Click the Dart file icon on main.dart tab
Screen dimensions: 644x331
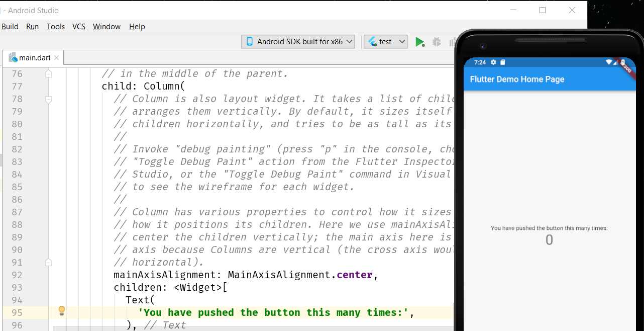[13, 57]
